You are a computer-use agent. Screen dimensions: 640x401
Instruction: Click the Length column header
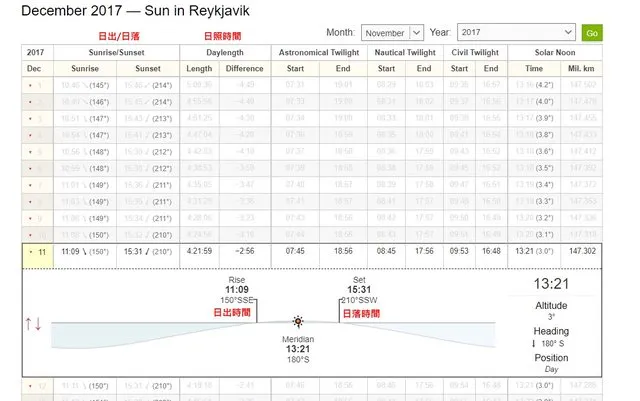(x=199, y=69)
